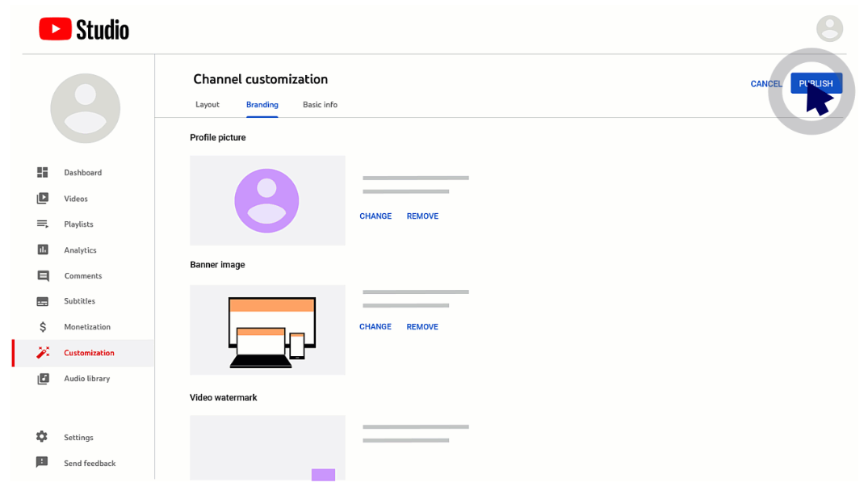
Task: Click the Comments icon
Action: point(43,276)
